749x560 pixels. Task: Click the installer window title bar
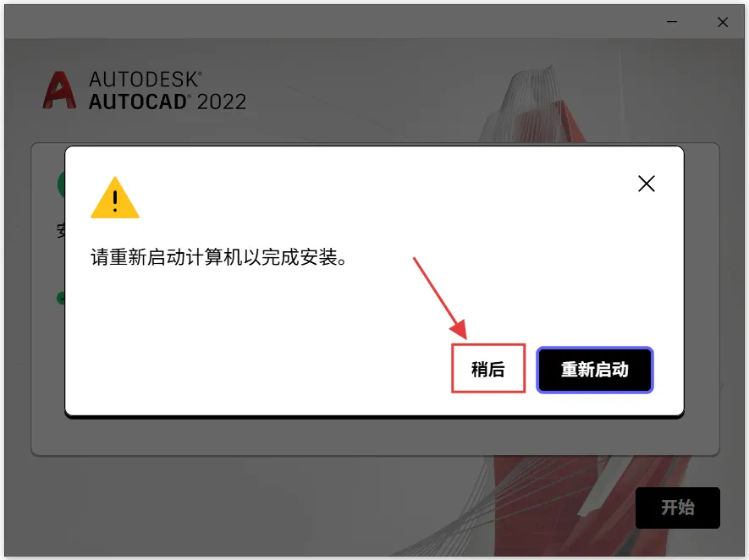pyautogui.click(x=334, y=22)
